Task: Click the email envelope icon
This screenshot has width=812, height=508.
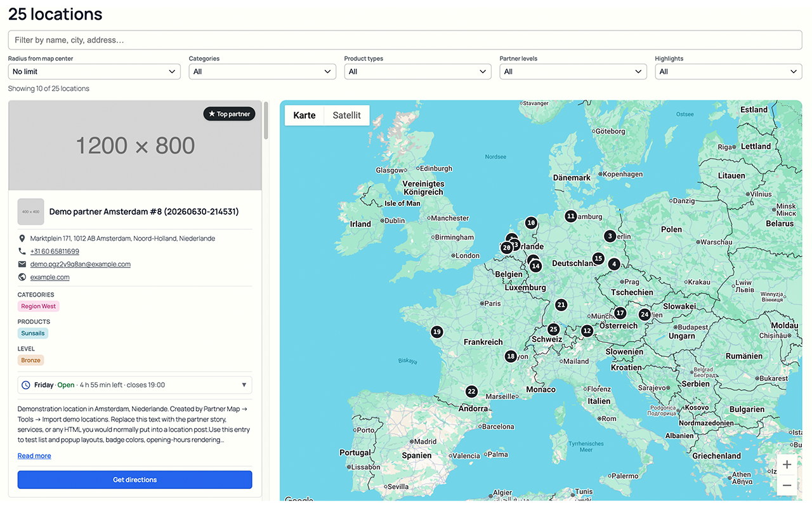Action: coord(22,264)
